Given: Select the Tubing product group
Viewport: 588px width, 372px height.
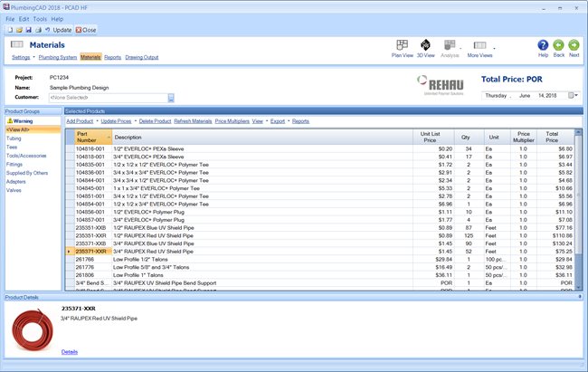Looking at the screenshot, I should [x=14, y=138].
